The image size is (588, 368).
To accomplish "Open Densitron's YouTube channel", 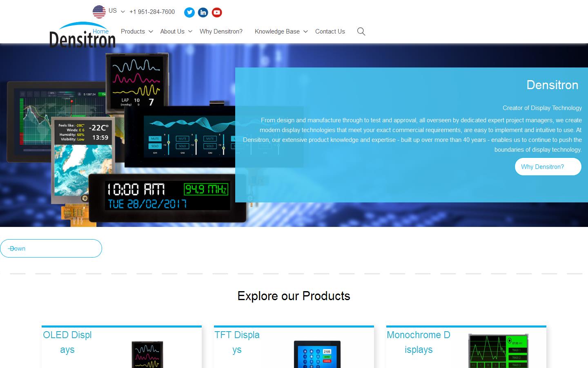I will (x=217, y=12).
